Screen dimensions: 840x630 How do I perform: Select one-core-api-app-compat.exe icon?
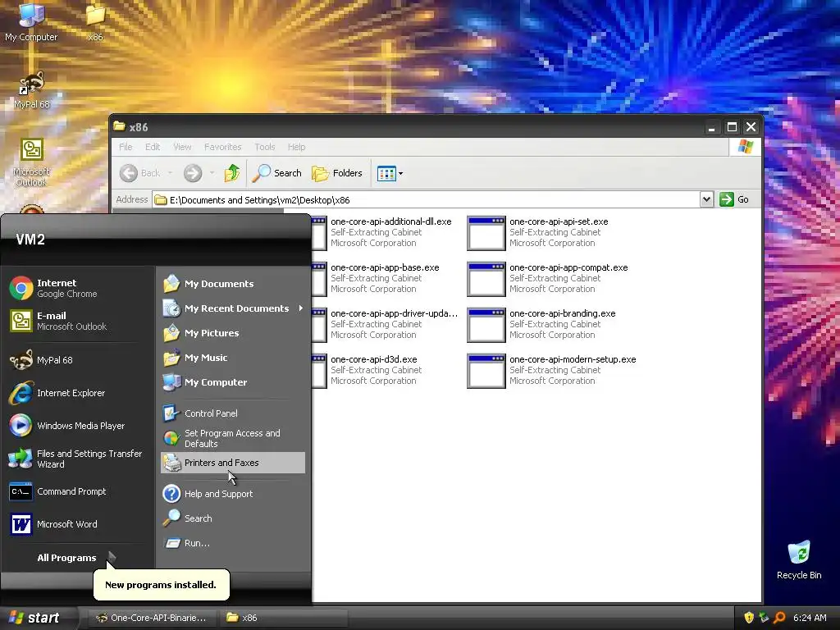486,279
